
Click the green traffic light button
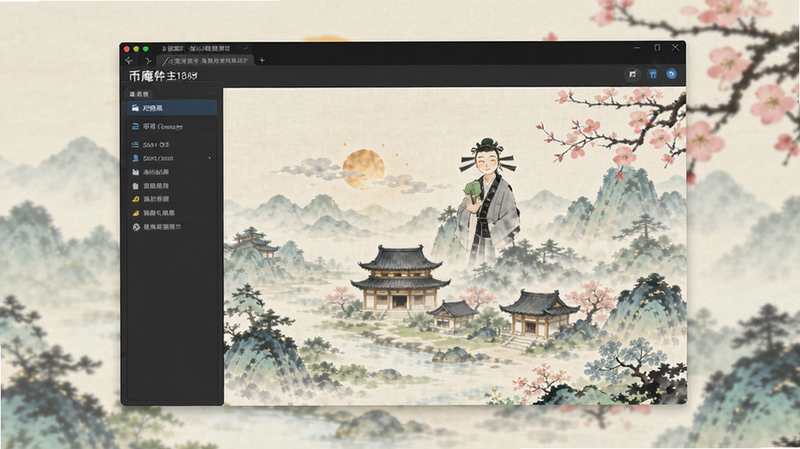pyautogui.click(x=145, y=49)
